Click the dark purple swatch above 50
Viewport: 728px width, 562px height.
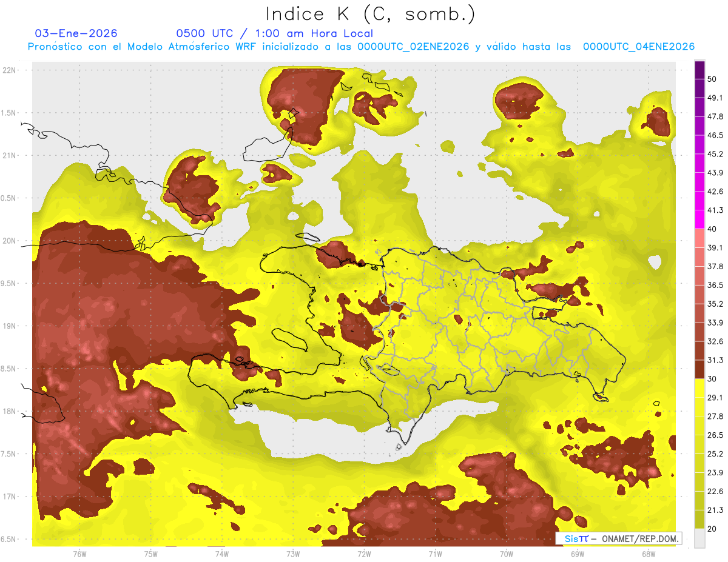[x=699, y=70]
